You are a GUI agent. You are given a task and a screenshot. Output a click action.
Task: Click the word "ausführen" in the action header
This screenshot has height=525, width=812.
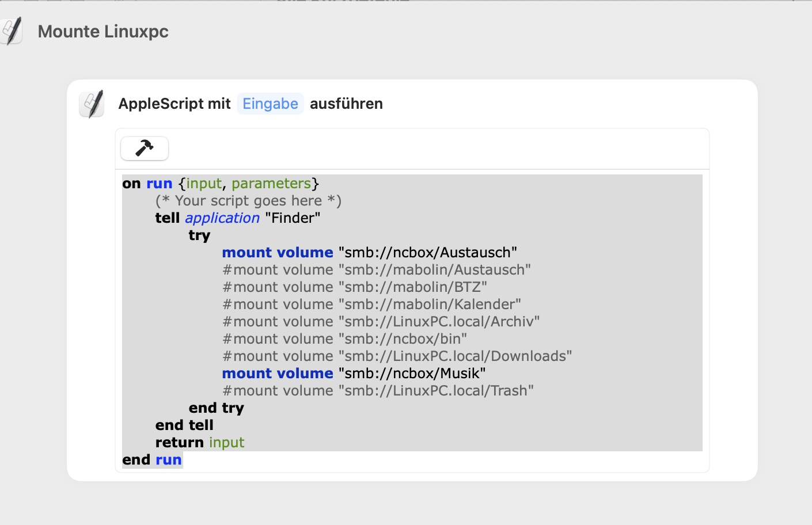coord(346,104)
